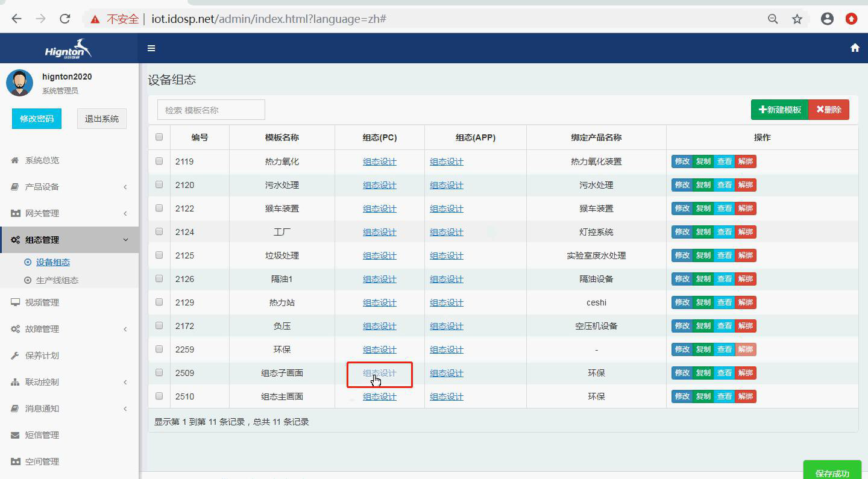Viewport: 868px width, 479px height.
Task: Collapse the 组态管理 sidebar section
Action: (x=45, y=240)
